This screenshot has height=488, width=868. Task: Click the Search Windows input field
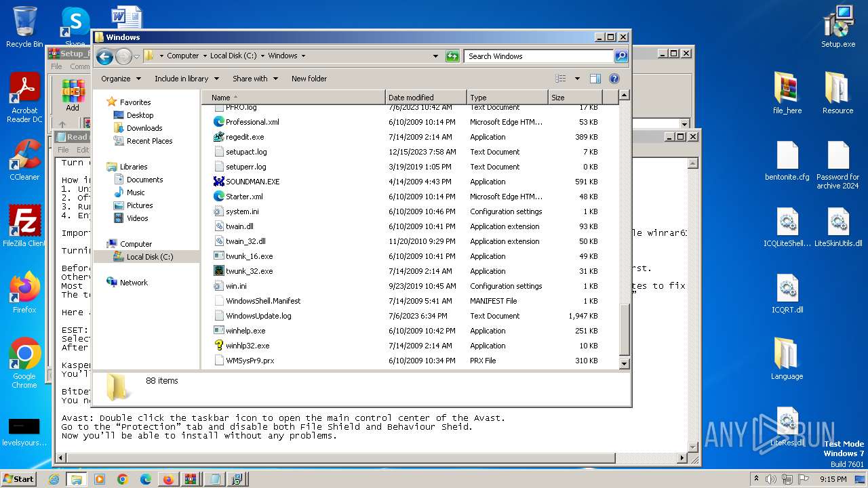click(x=539, y=56)
